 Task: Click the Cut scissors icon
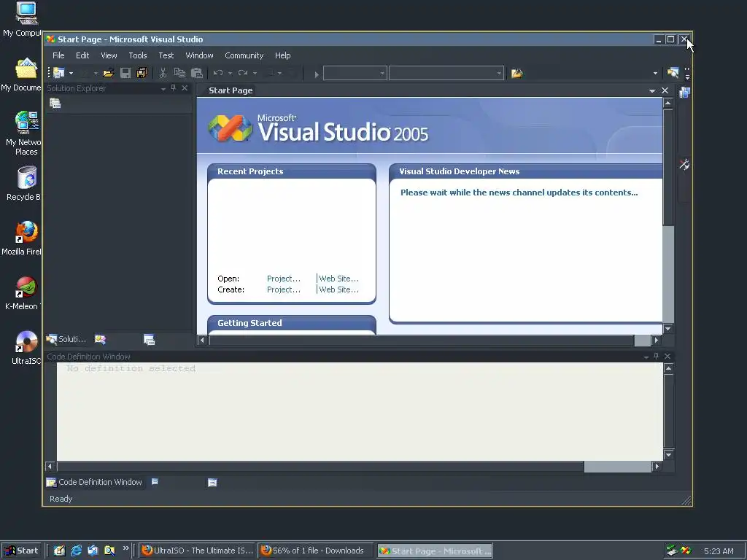point(163,73)
